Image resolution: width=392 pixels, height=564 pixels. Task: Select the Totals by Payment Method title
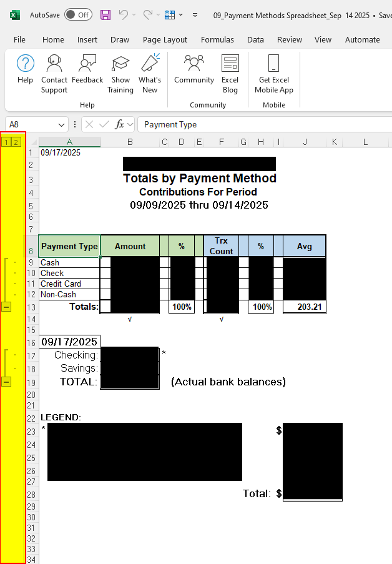point(200,179)
